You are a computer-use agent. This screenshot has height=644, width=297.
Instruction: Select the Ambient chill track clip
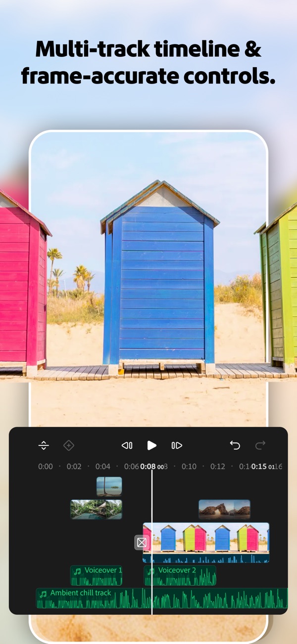[x=162, y=598]
